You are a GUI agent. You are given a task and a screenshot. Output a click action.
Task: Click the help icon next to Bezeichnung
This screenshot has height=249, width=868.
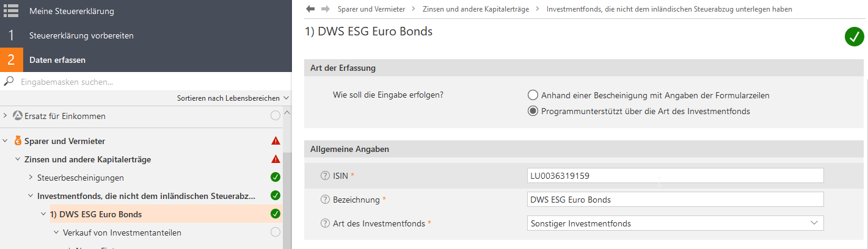point(325,200)
